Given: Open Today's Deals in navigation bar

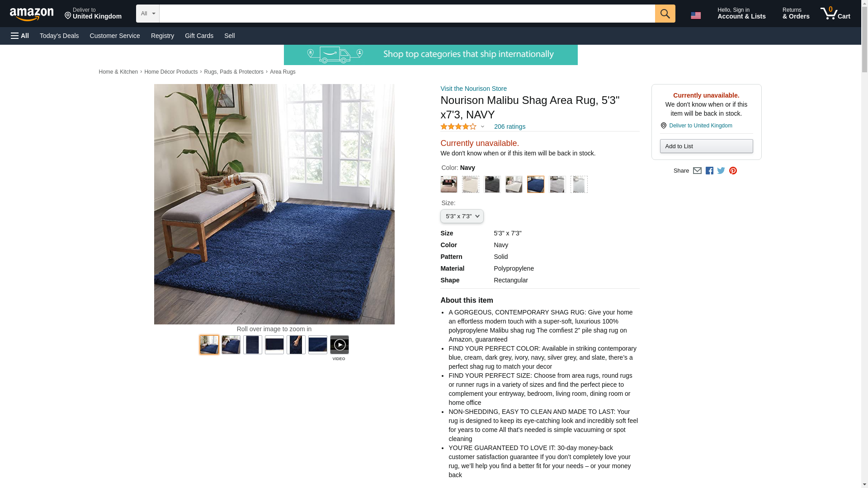Looking at the screenshot, I should tap(59, 36).
